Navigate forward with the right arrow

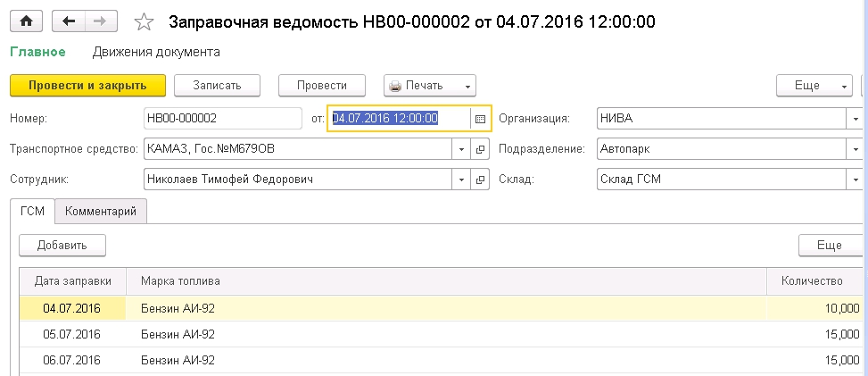(x=100, y=21)
